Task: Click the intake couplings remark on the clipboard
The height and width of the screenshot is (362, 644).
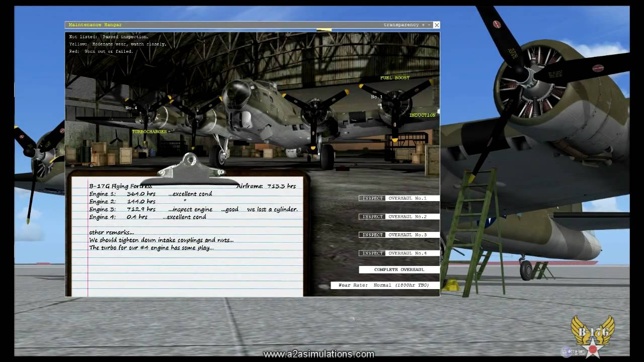Action: pyautogui.click(x=161, y=240)
